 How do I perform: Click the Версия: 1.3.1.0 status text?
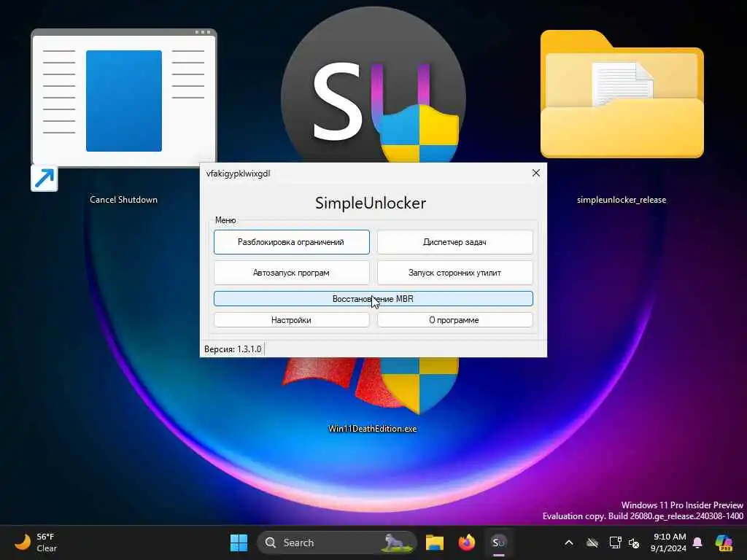(x=233, y=349)
